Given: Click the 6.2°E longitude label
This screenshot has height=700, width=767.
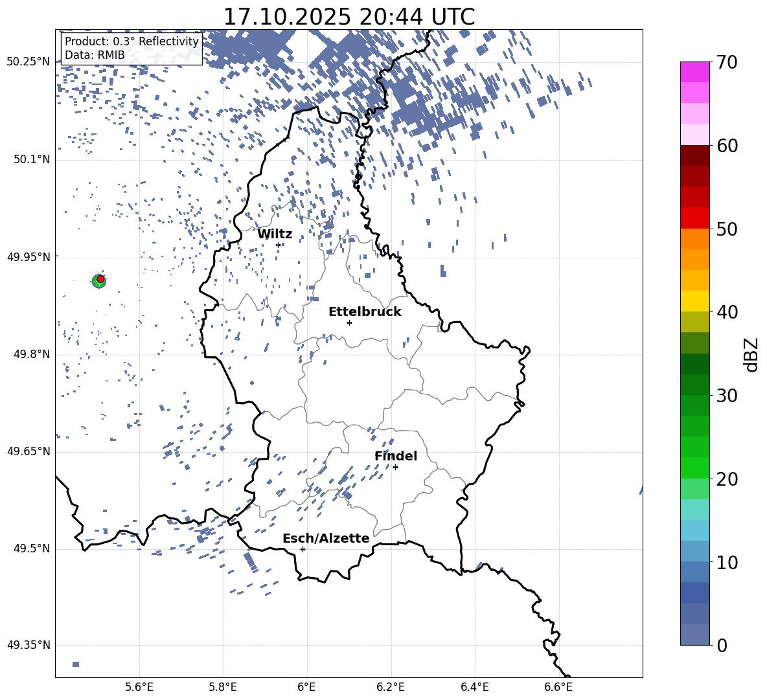Looking at the screenshot, I should coord(391,687).
